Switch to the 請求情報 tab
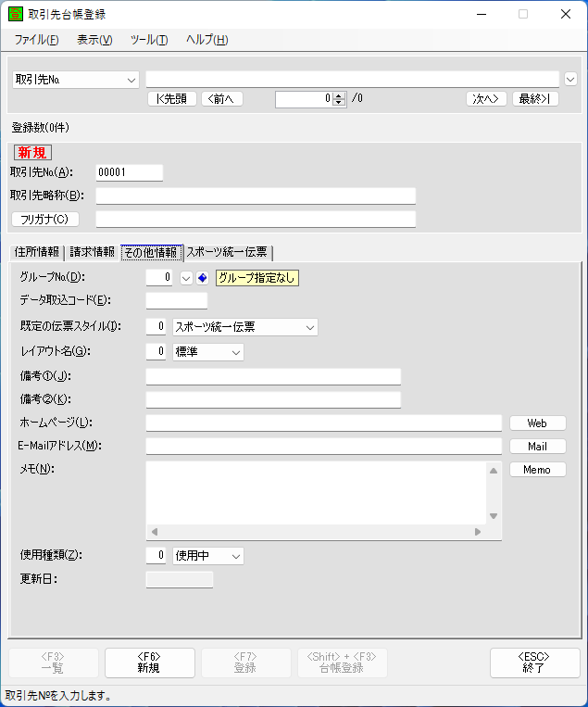Image resolution: width=588 pixels, height=707 pixels. tap(93, 252)
